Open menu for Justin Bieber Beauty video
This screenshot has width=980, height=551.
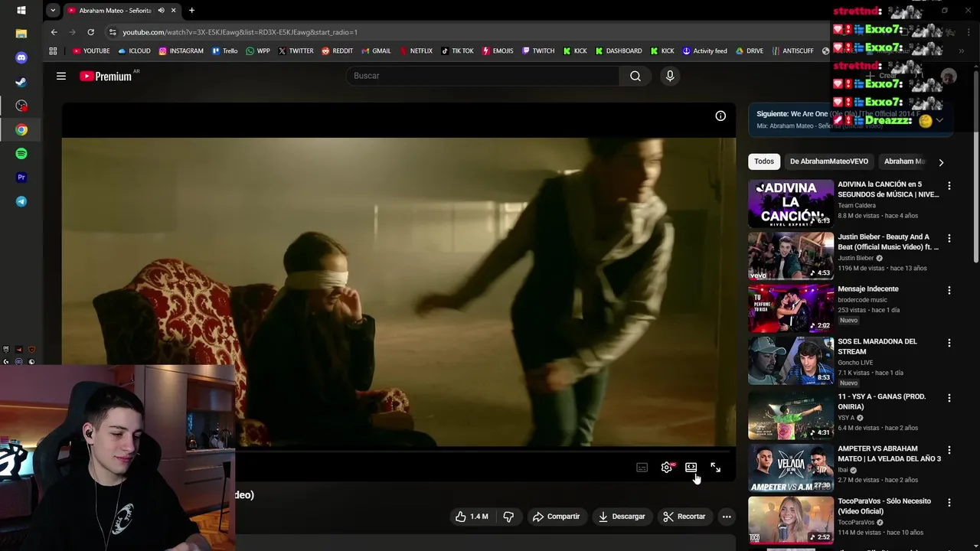pos(949,239)
